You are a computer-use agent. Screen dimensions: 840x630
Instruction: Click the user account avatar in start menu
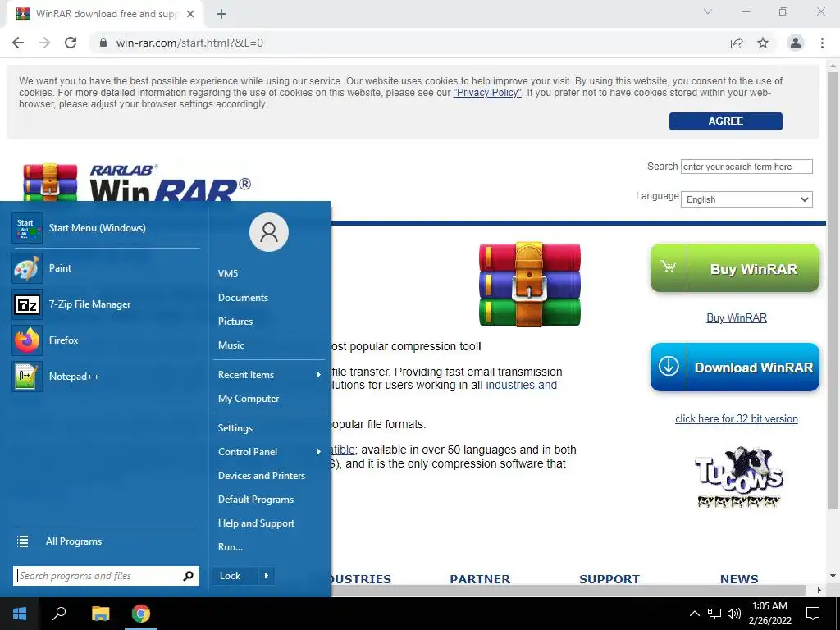pos(269,232)
